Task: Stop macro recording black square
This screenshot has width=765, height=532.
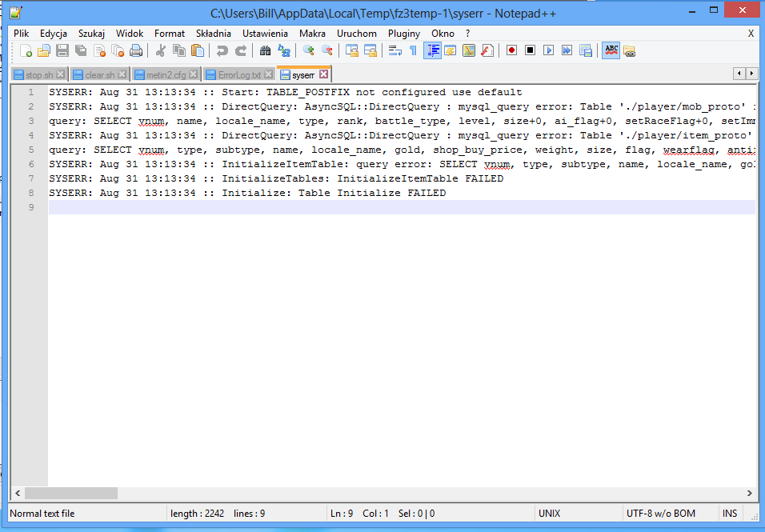Action: click(530, 50)
